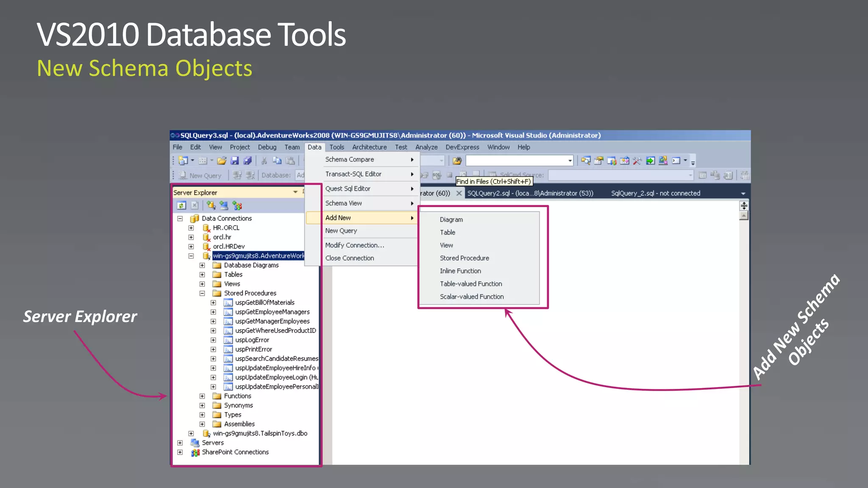This screenshot has width=868, height=488.
Task: Expand the orcl.hr connection node
Action: coord(191,237)
